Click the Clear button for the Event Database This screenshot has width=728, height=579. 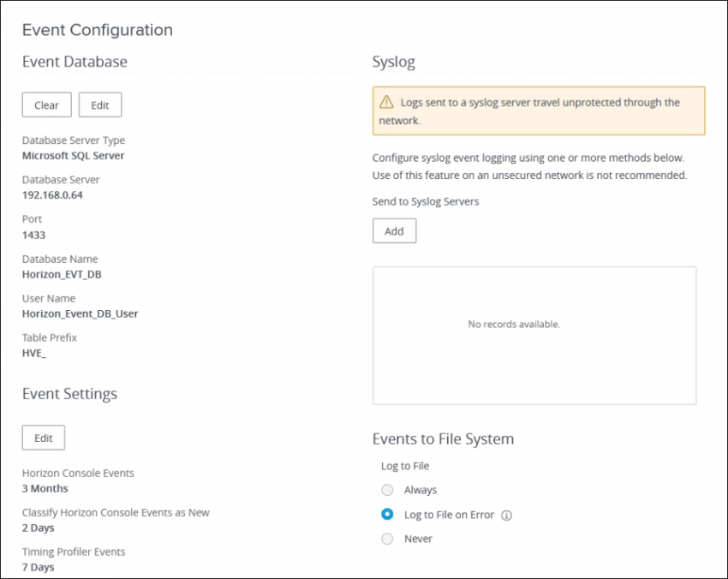pyautogui.click(x=46, y=104)
